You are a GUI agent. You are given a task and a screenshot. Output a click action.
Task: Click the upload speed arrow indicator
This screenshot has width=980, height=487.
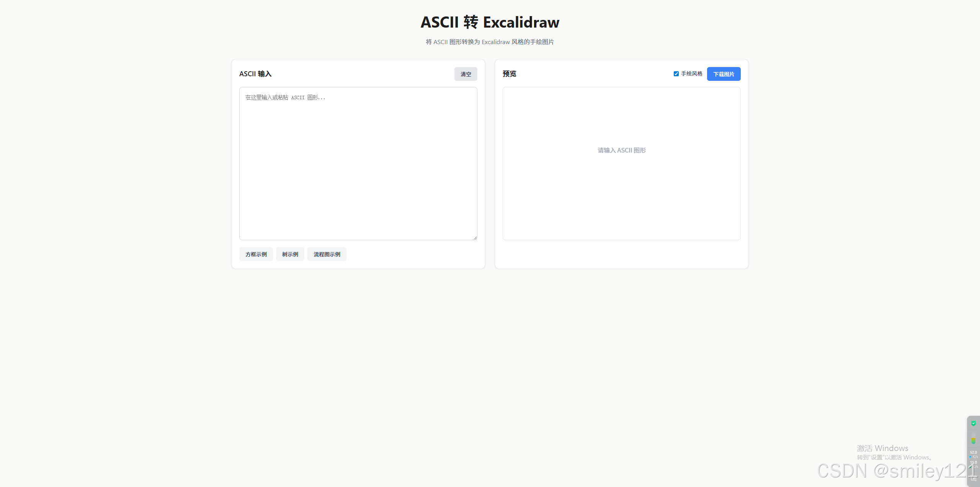pos(970,457)
